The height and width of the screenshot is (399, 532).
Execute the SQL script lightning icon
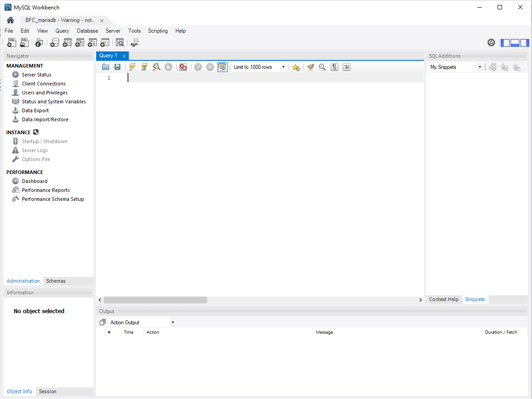pyautogui.click(x=132, y=67)
